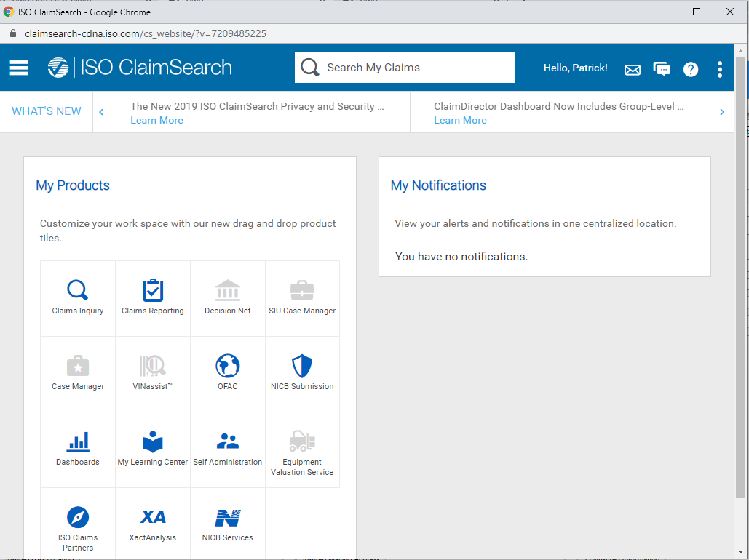Open the SIU Case Manager tile
Screen dimensions: 749x560
[x=302, y=298]
